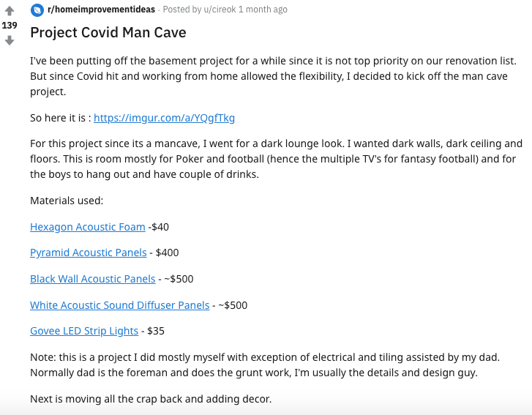Click the line about adding decor

point(151,399)
